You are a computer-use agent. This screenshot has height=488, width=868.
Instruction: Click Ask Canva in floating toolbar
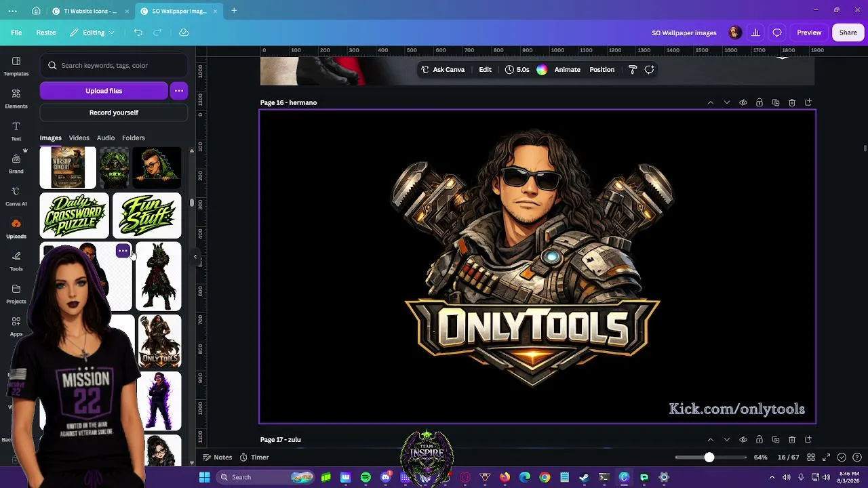443,69
